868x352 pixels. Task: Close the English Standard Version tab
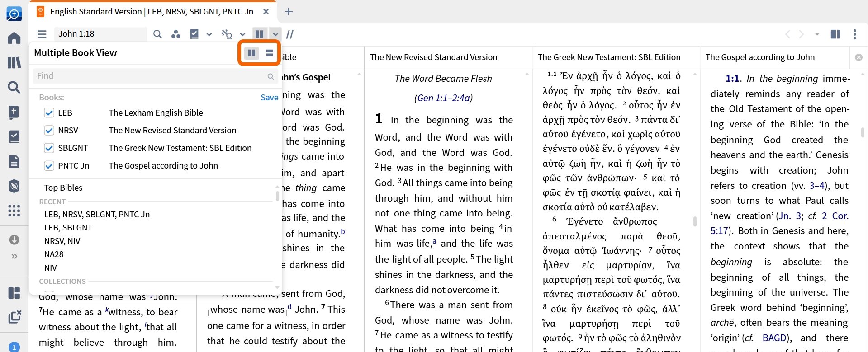click(x=266, y=12)
